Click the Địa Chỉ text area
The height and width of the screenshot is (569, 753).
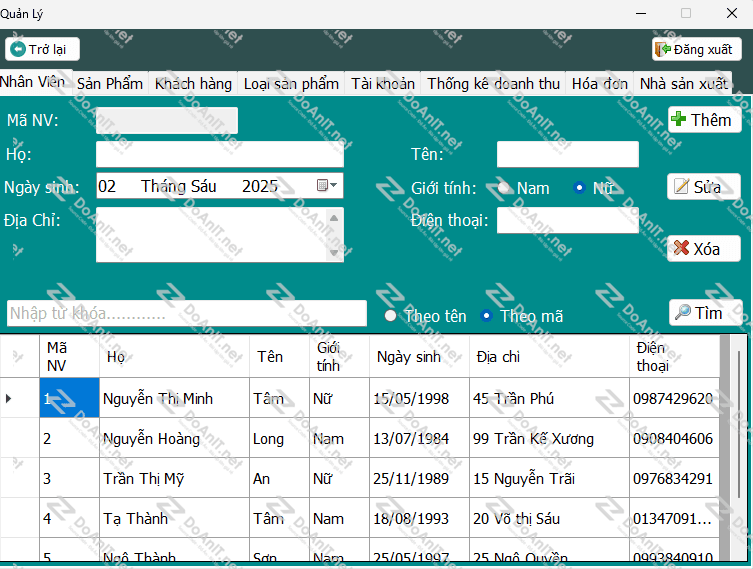tap(211, 234)
